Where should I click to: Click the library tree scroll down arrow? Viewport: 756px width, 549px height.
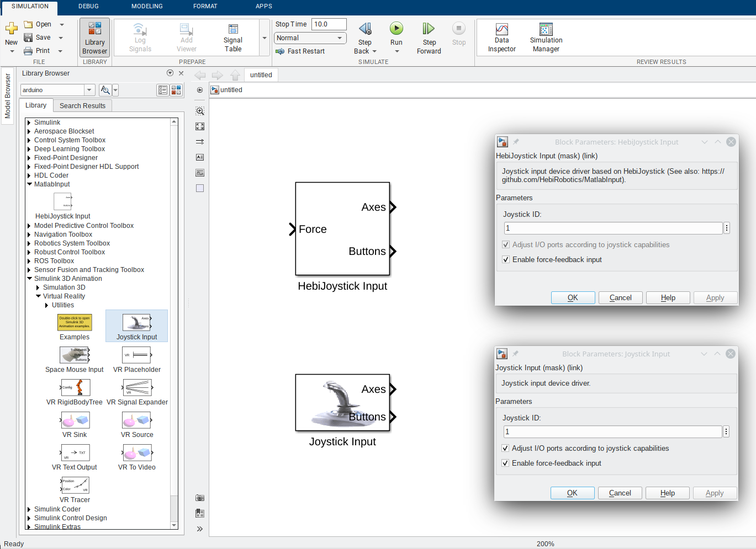[175, 525]
